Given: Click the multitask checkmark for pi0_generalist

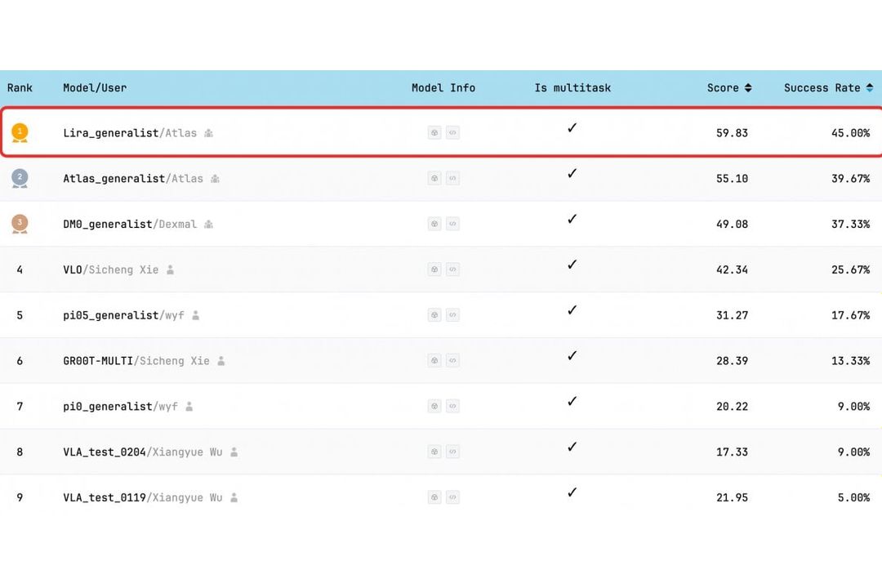Looking at the screenshot, I should [572, 401].
